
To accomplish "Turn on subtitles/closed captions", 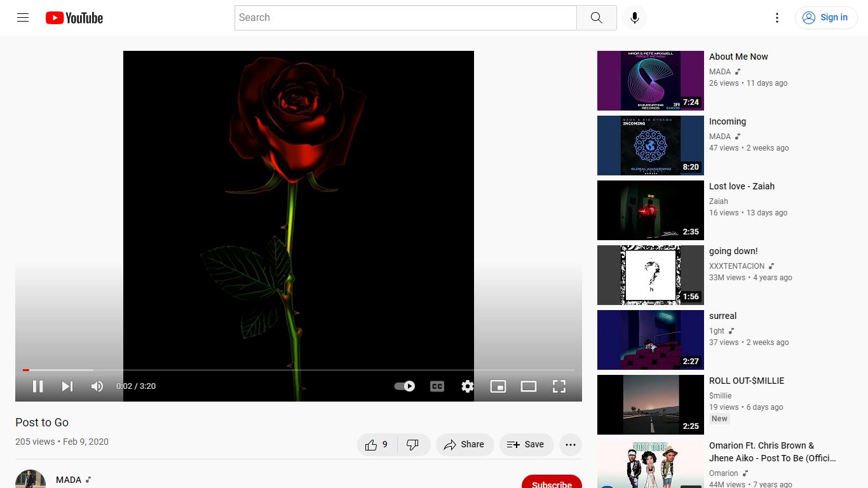I will click(437, 386).
